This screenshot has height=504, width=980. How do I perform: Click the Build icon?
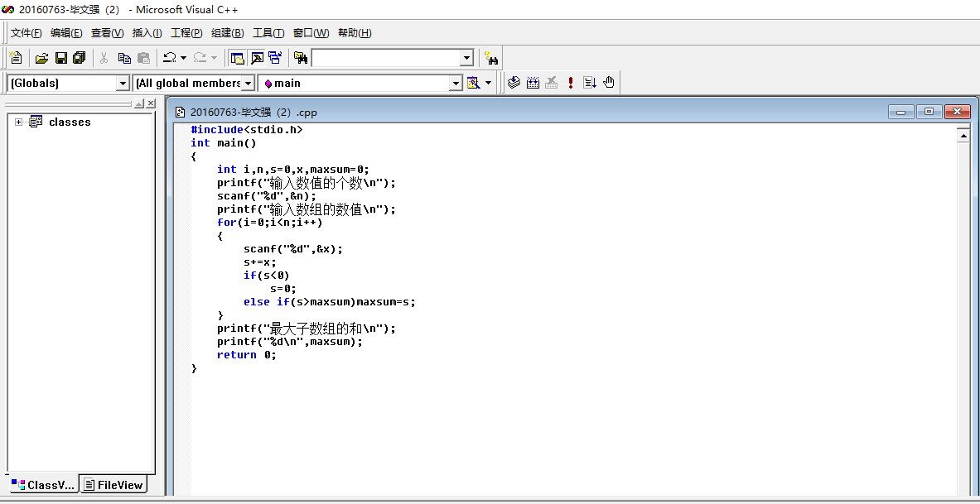coord(533,83)
